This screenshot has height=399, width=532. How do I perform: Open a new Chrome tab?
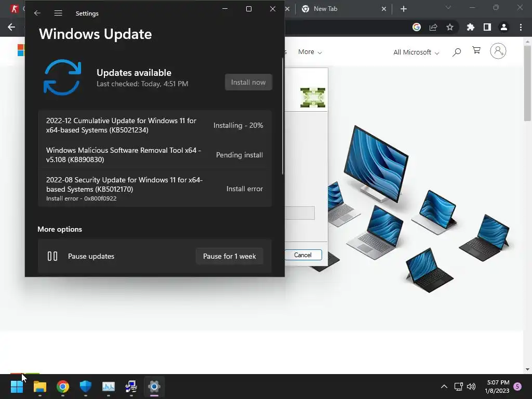point(403,9)
